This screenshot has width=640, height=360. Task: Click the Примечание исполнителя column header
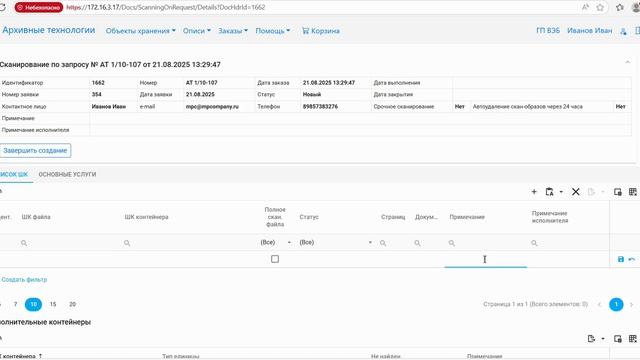(x=550, y=217)
